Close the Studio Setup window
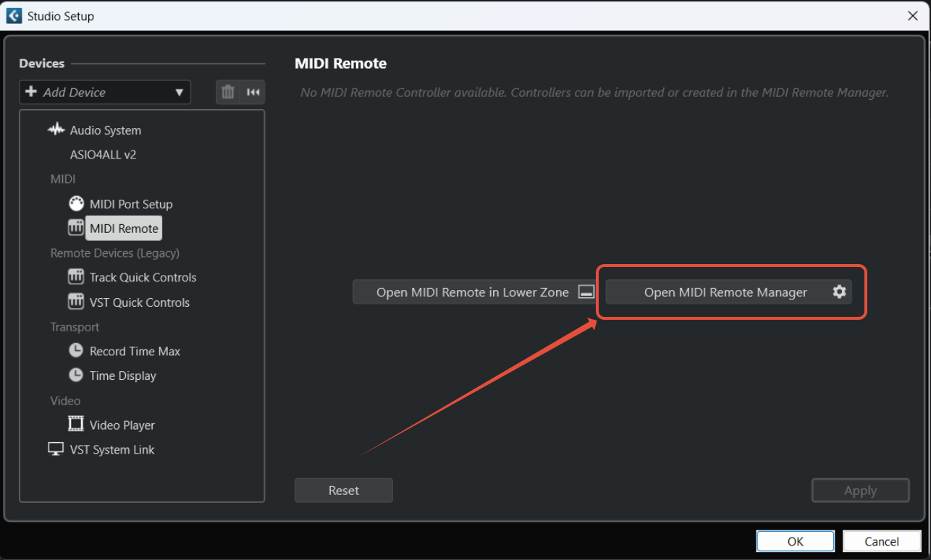The width and height of the screenshot is (931, 560). point(913,15)
